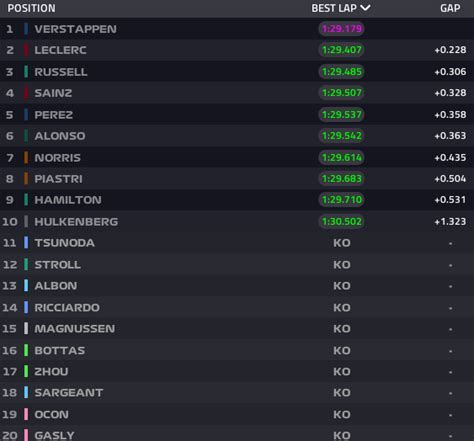Click the KO status for Magnussen
Screen dimensions: 474x441
[x=342, y=329]
